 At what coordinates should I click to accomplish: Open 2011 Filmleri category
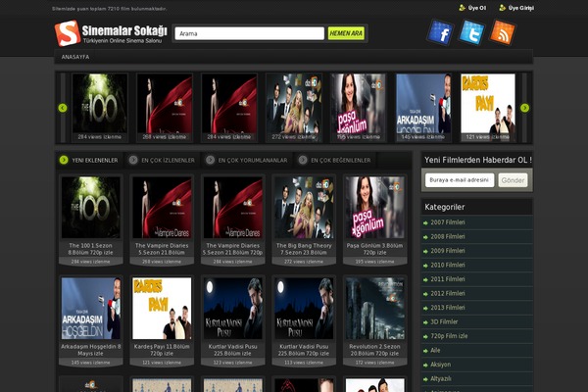coord(448,279)
